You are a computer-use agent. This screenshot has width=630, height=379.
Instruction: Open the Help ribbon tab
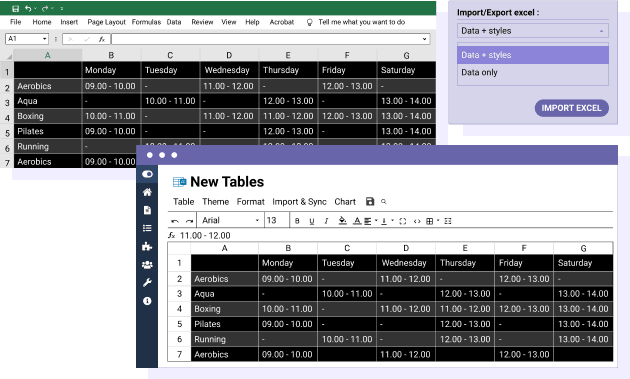(x=252, y=22)
